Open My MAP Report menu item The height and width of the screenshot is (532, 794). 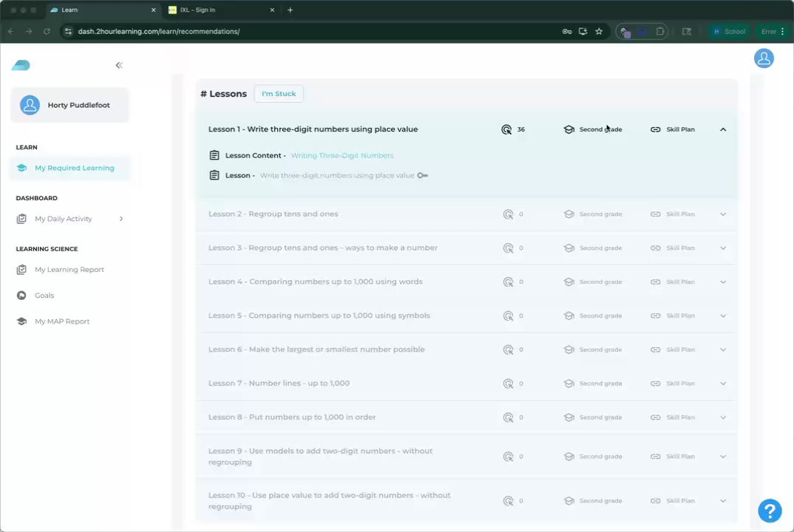click(x=62, y=321)
